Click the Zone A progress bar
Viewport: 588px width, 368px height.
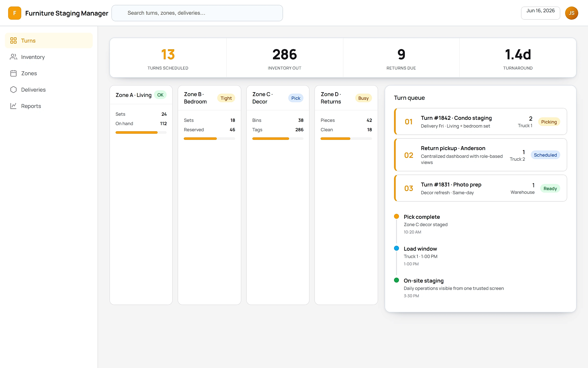pyautogui.click(x=141, y=132)
